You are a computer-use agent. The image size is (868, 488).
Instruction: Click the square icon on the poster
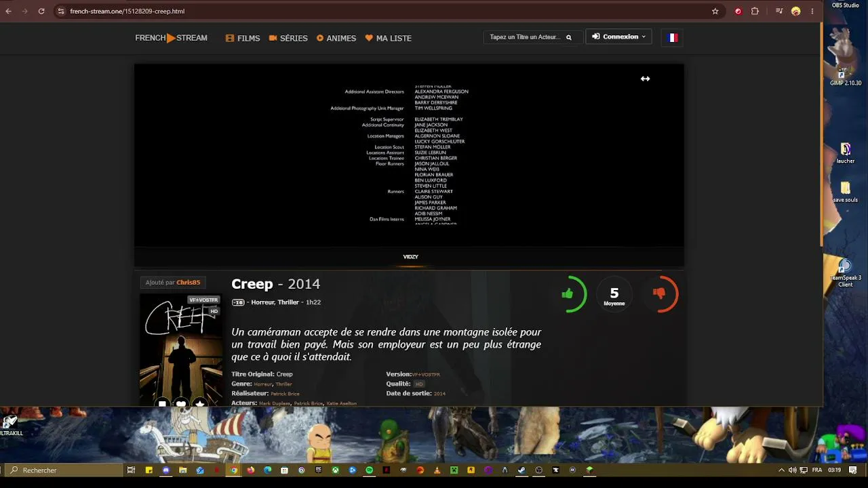[162, 404]
